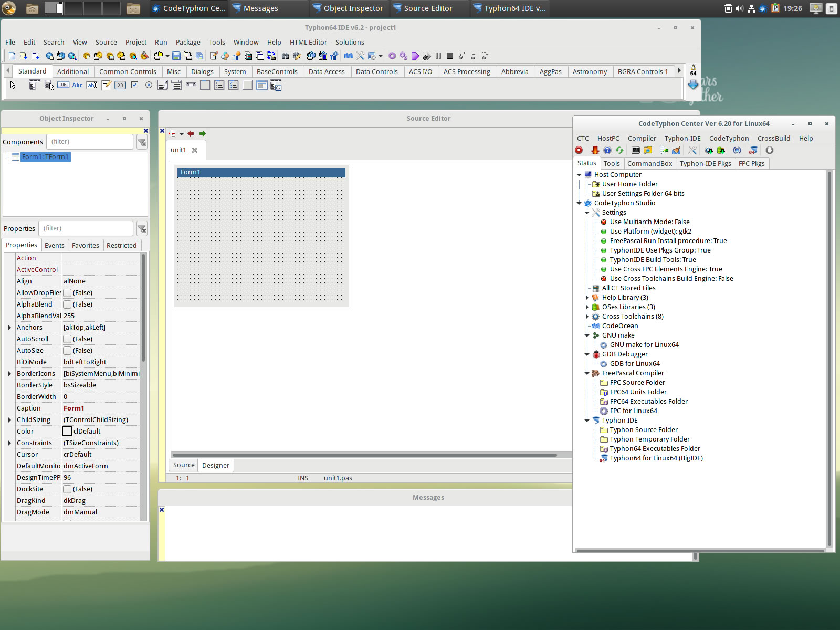Click the blue help question mark icon

(607, 150)
